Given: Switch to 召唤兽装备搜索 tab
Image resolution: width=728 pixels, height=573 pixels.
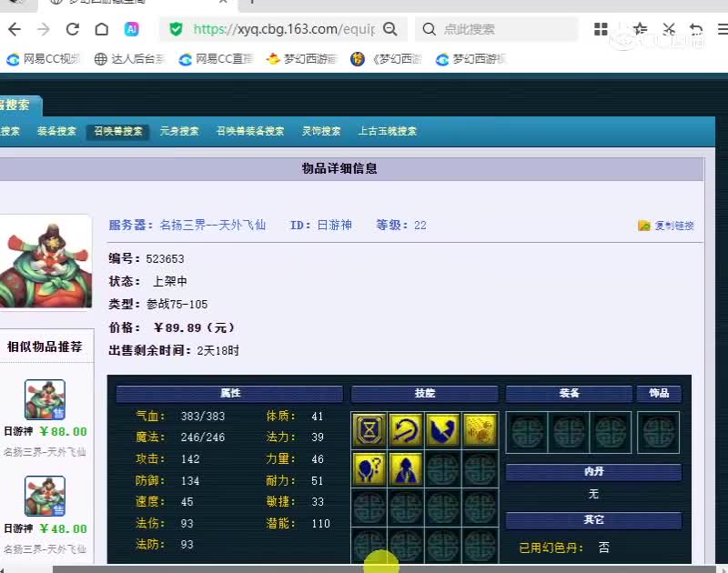Looking at the screenshot, I should (249, 131).
